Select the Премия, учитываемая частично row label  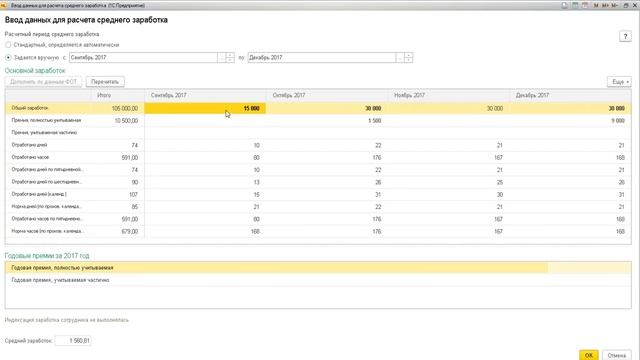44,133
